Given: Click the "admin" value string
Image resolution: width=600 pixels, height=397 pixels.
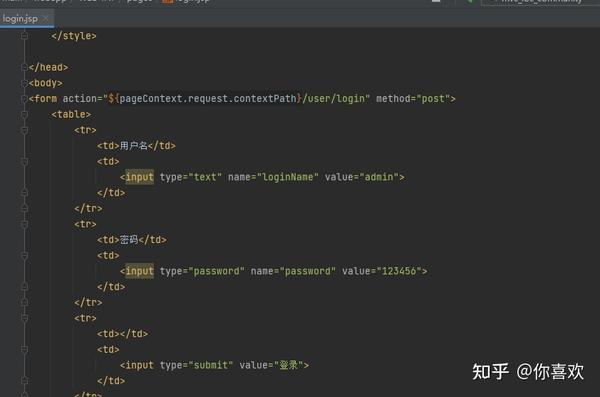Looking at the screenshot, I should click(379, 177).
